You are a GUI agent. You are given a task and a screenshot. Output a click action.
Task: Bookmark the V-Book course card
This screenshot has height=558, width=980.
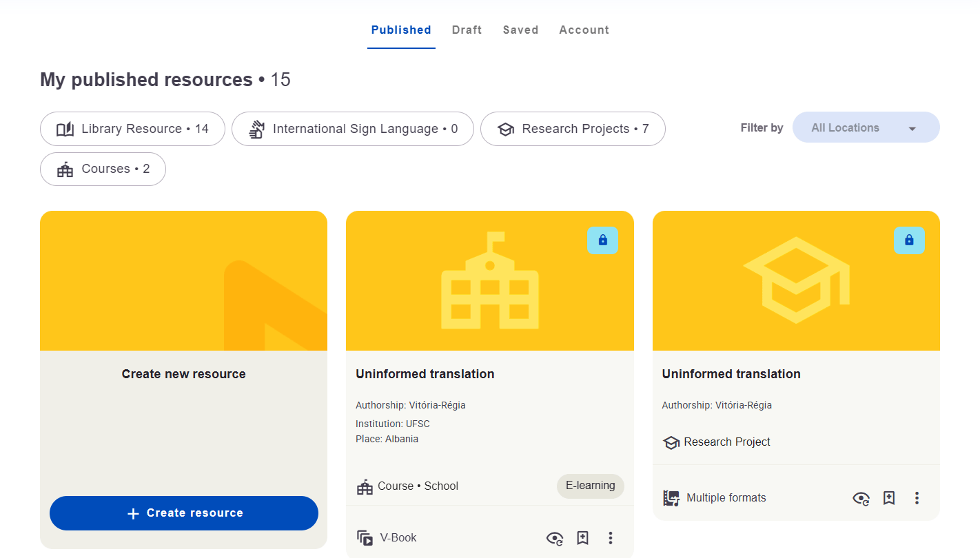coord(583,538)
